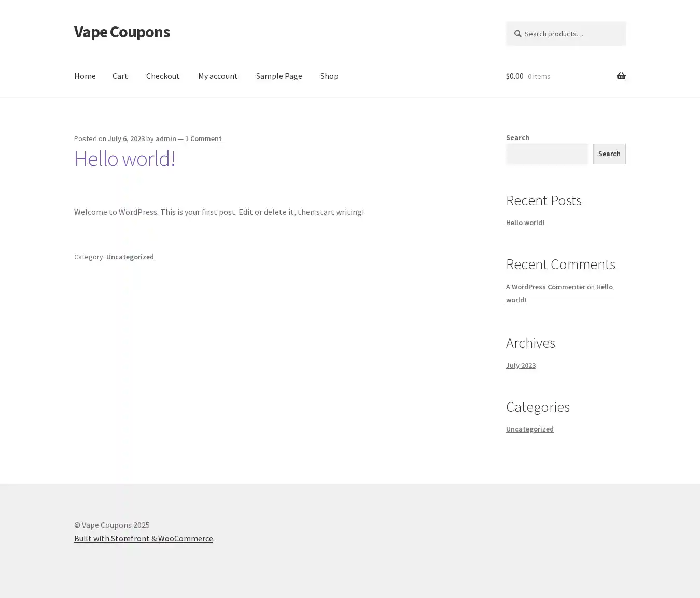Click the shopping basket icon
Viewport: 700px width, 598px height.
click(621, 76)
